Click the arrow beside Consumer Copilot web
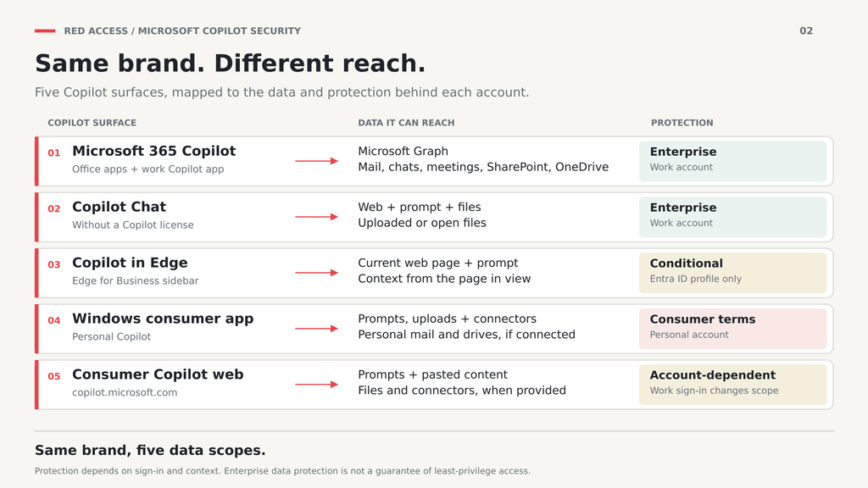Image resolution: width=868 pixels, height=488 pixels. pyautogui.click(x=316, y=385)
